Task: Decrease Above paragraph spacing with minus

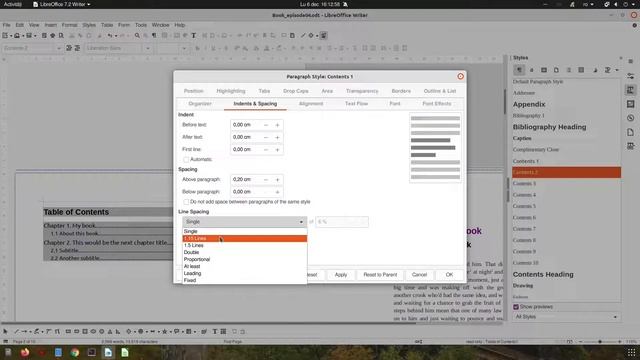Action: [x=266, y=180]
